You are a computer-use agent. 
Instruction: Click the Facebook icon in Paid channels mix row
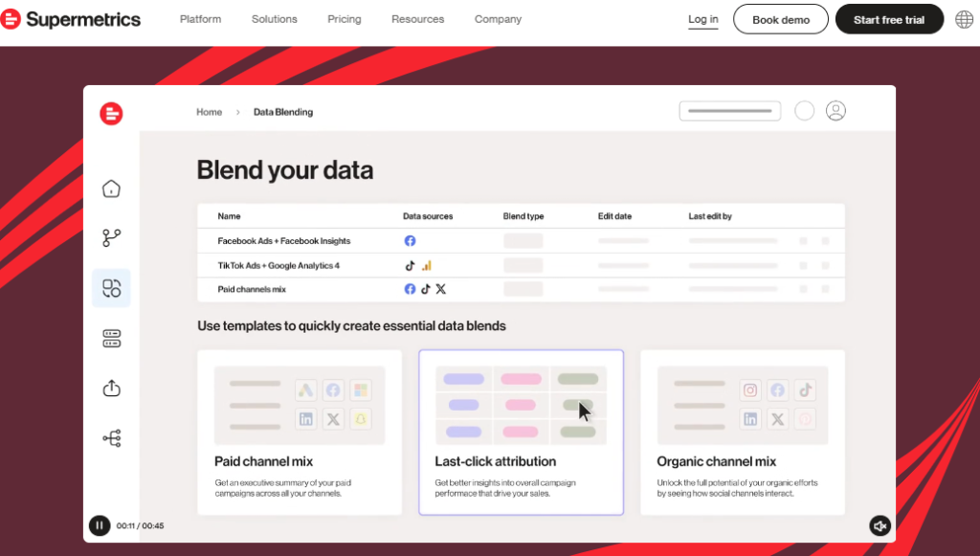(x=410, y=289)
